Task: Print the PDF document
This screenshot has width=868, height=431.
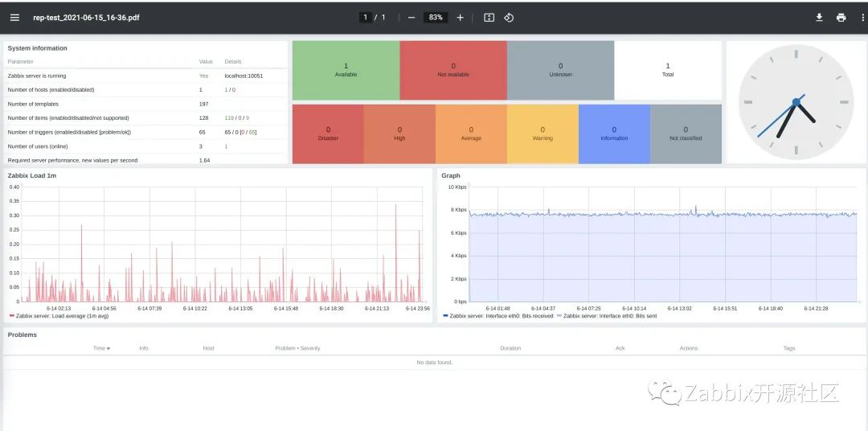Action: (841, 17)
